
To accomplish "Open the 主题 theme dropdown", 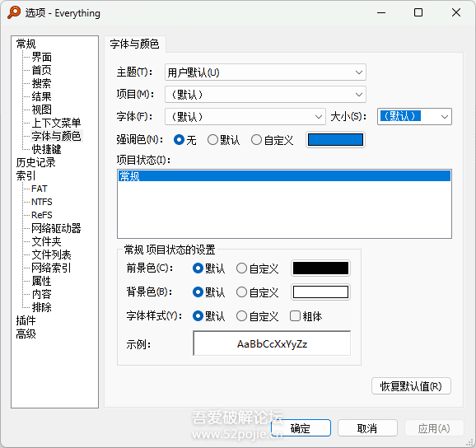I will 265,72.
